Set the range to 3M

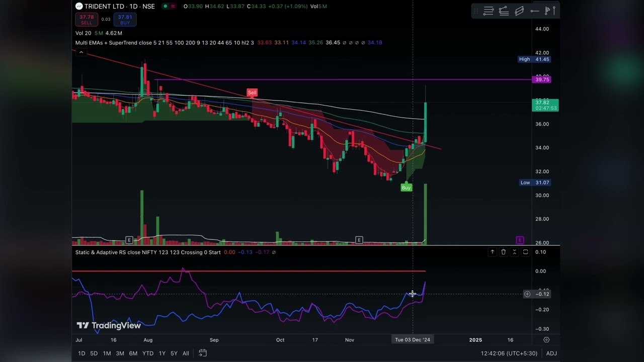pos(120,353)
